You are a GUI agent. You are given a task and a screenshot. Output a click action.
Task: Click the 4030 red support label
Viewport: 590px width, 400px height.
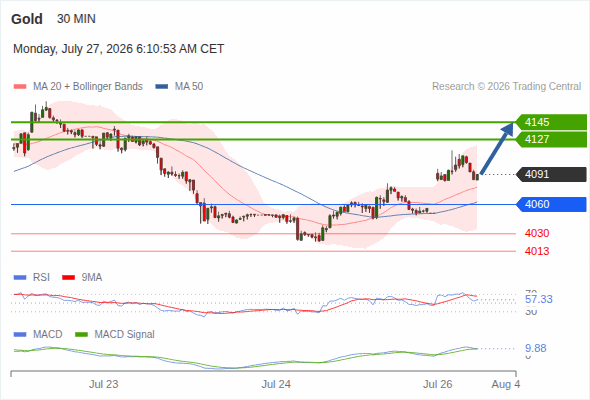[x=537, y=233]
